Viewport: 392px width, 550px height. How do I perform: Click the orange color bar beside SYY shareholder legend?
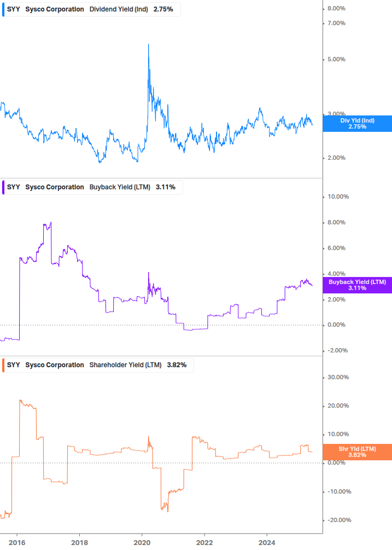3,365
